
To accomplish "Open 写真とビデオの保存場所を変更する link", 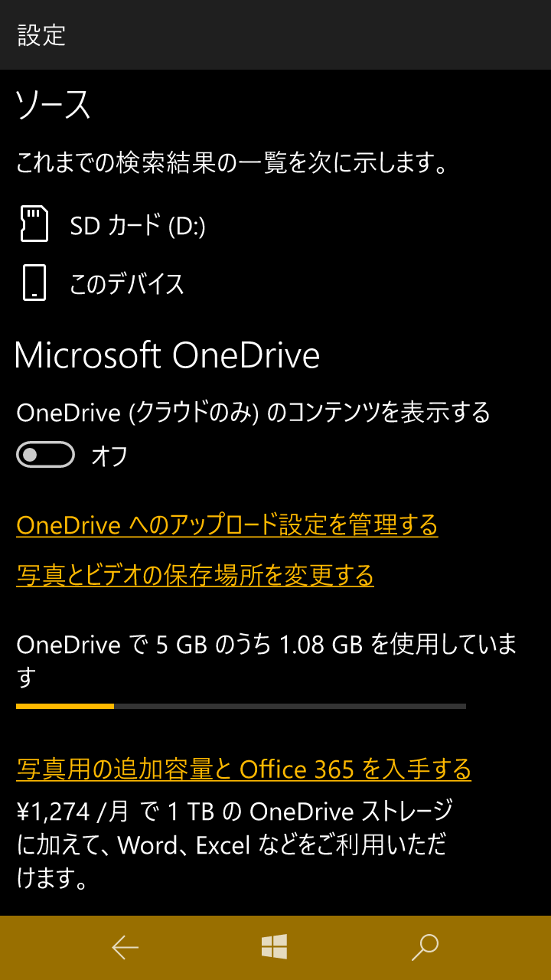I will pyautogui.click(x=195, y=575).
